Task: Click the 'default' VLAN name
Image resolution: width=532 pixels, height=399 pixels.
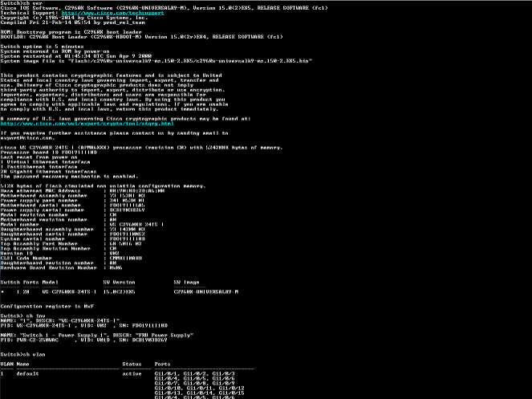Action: pyautogui.click(x=28, y=374)
